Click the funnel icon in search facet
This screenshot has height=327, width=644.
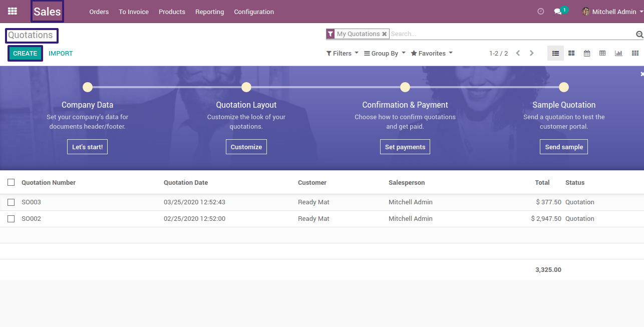point(331,34)
